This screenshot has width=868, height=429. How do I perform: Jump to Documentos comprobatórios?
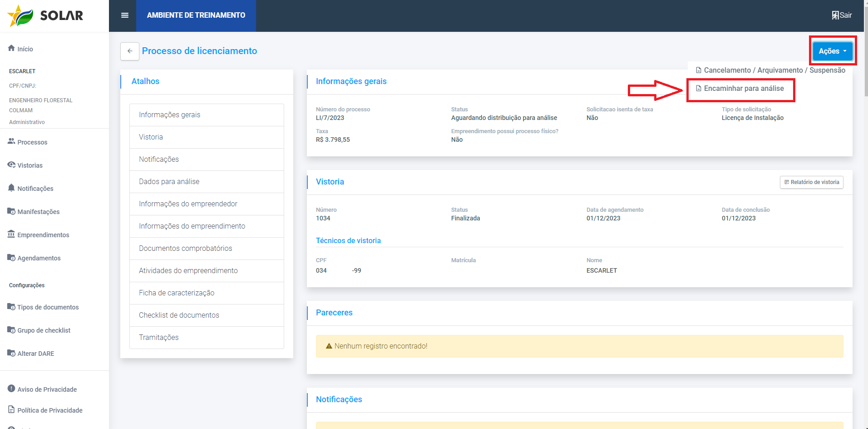[207, 249]
